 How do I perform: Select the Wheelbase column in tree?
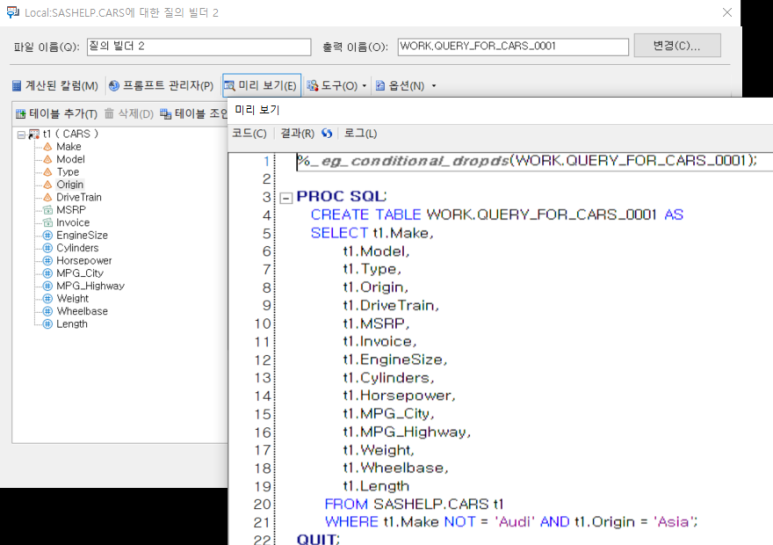(82, 311)
